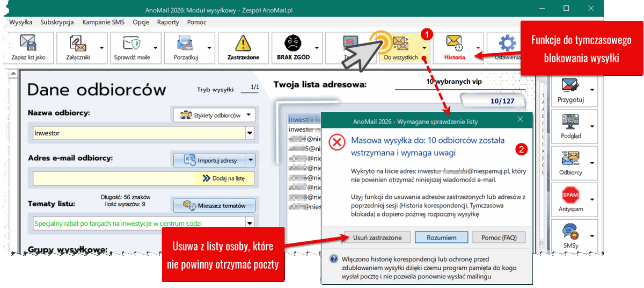Select the first highlighted address in list
The width and height of the screenshot is (644, 288).
coord(303,119)
